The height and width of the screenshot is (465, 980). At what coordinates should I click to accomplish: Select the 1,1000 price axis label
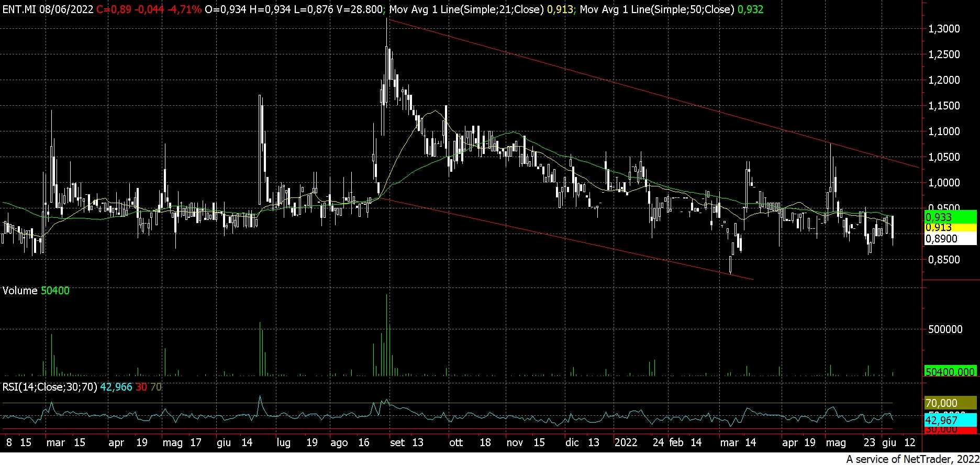point(944,131)
